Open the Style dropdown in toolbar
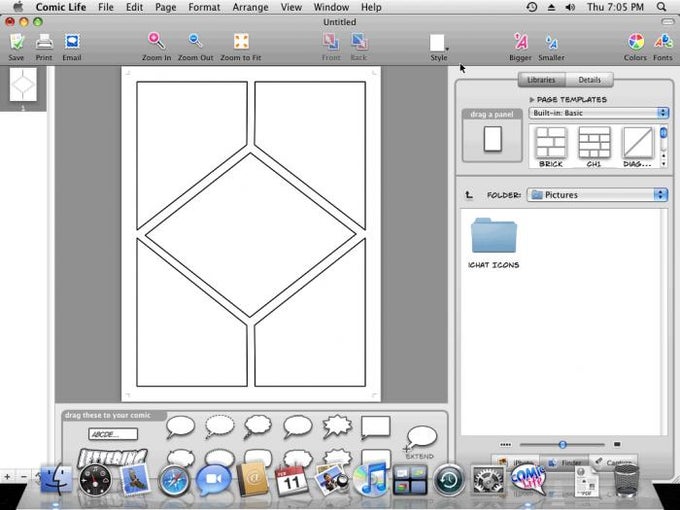The image size is (680, 510). [439, 43]
